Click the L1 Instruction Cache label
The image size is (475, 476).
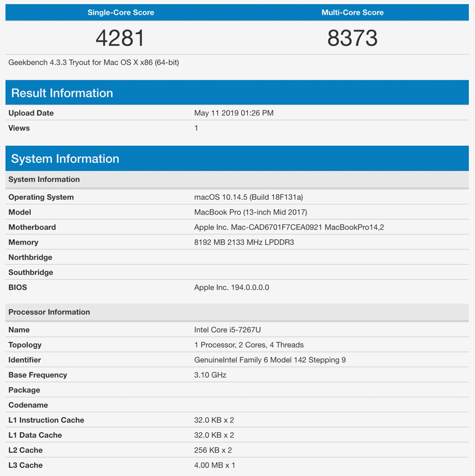(46, 420)
